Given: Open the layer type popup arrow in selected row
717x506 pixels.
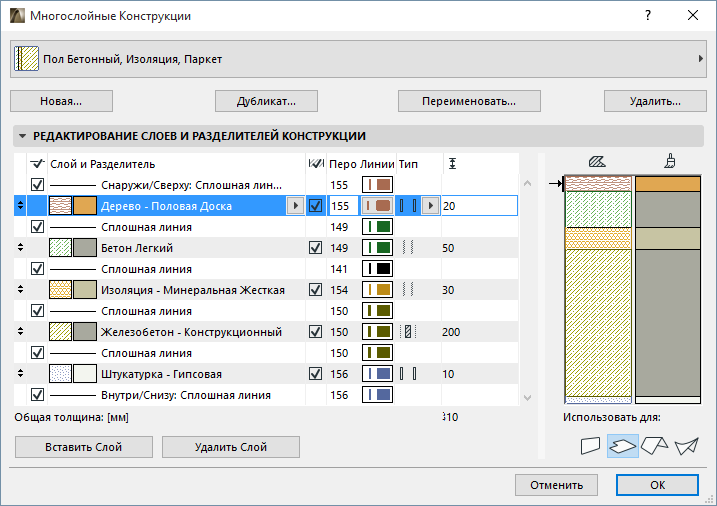Looking at the screenshot, I should click(430, 206).
